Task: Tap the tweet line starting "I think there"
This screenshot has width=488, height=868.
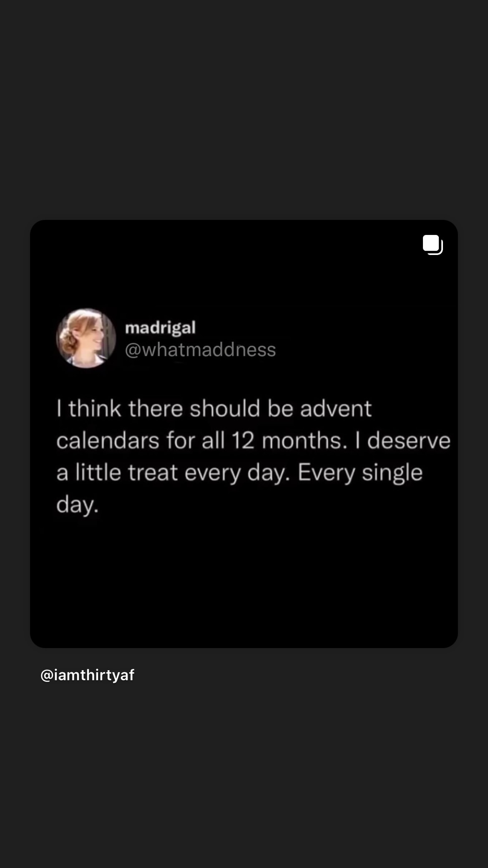Action: click(x=214, y=408)
